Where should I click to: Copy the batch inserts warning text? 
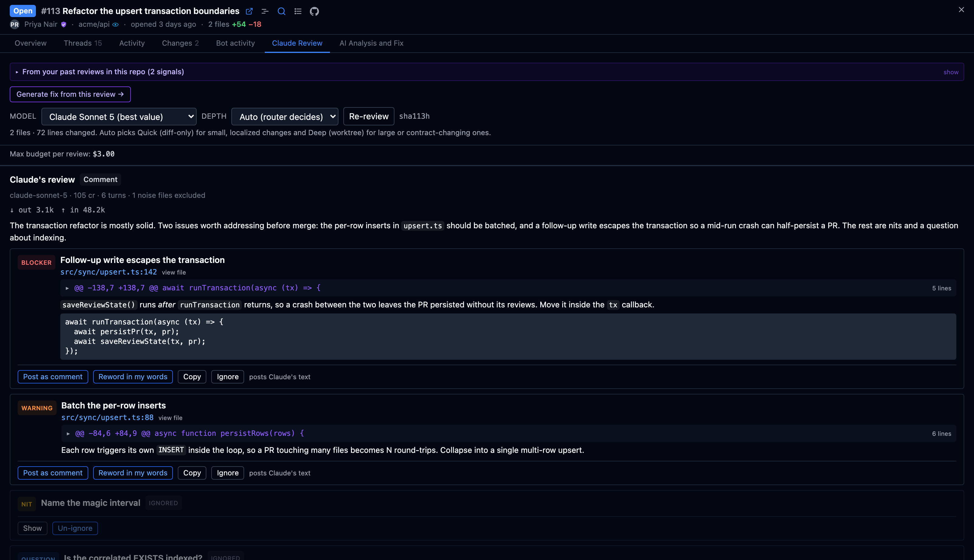192,473
